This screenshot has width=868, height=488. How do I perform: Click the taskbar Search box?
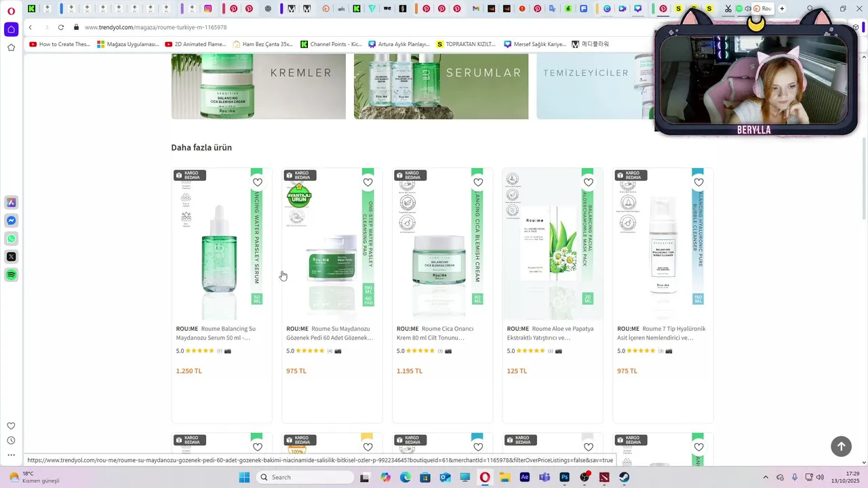306,477
